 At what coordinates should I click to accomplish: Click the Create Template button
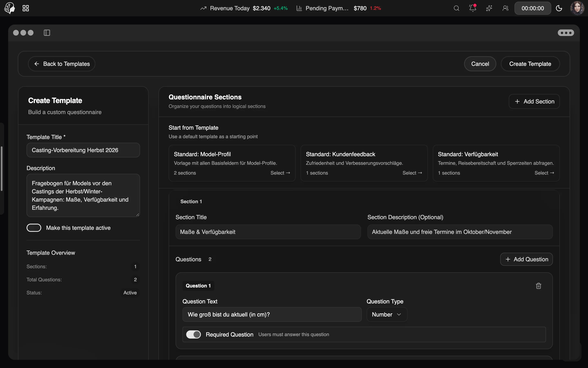530,64
